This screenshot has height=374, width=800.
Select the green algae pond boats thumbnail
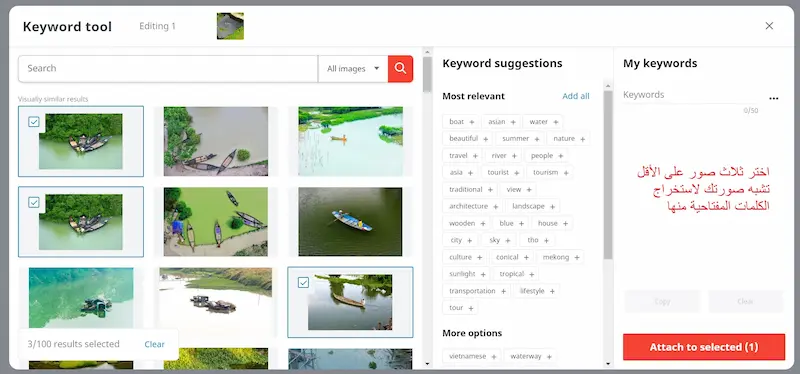pos(216,221)
